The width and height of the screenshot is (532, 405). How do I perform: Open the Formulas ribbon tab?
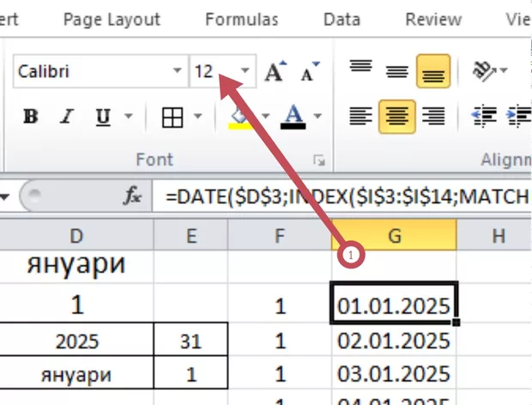242,20
